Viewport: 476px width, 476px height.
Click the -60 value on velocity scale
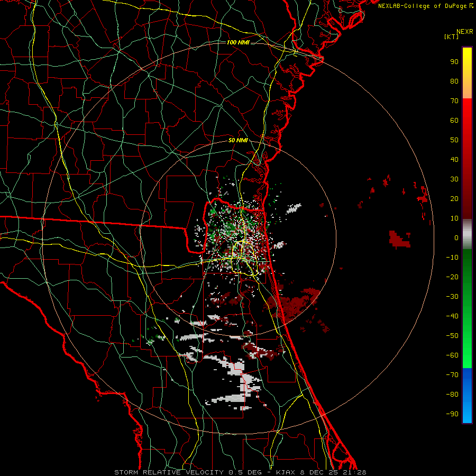point(452,355)
